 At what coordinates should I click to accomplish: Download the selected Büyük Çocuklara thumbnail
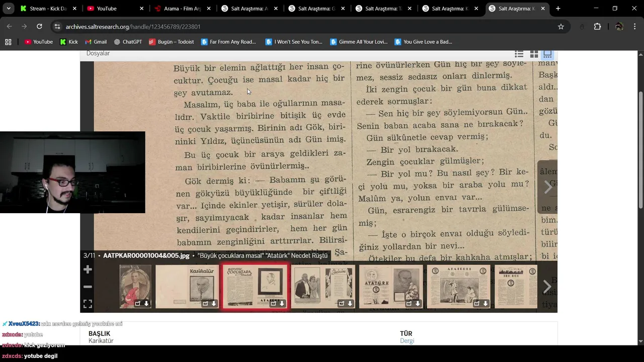(x=282, y=304)
